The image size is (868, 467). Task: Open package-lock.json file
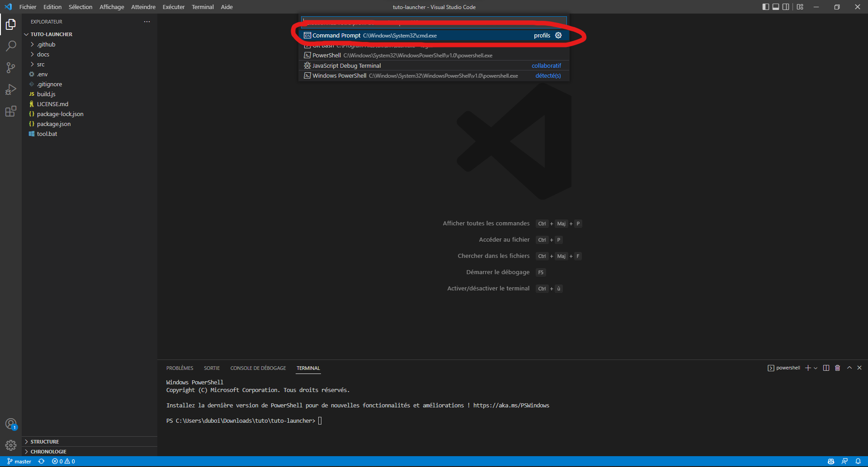click(90, 114)
